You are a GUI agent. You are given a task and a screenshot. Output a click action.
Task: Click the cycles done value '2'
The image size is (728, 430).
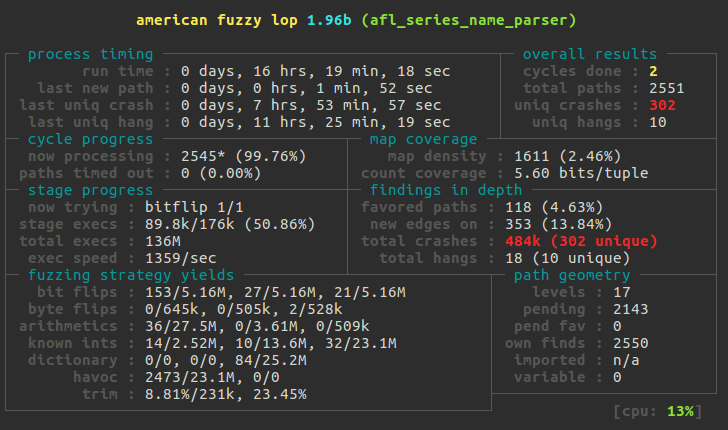(653, 72)
